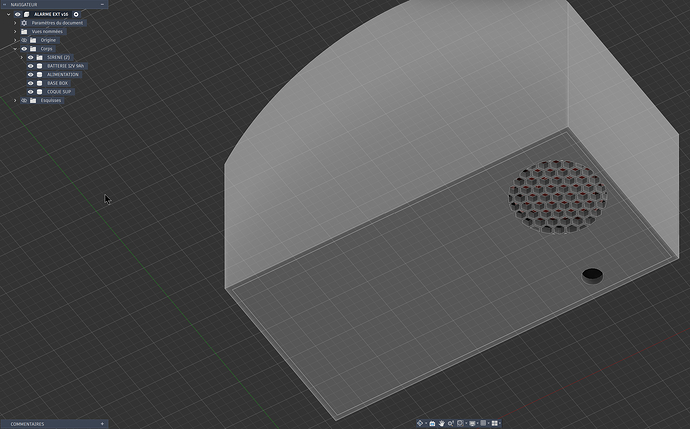Click the Esquisses folder icon
690x429 pixels.
33,100
